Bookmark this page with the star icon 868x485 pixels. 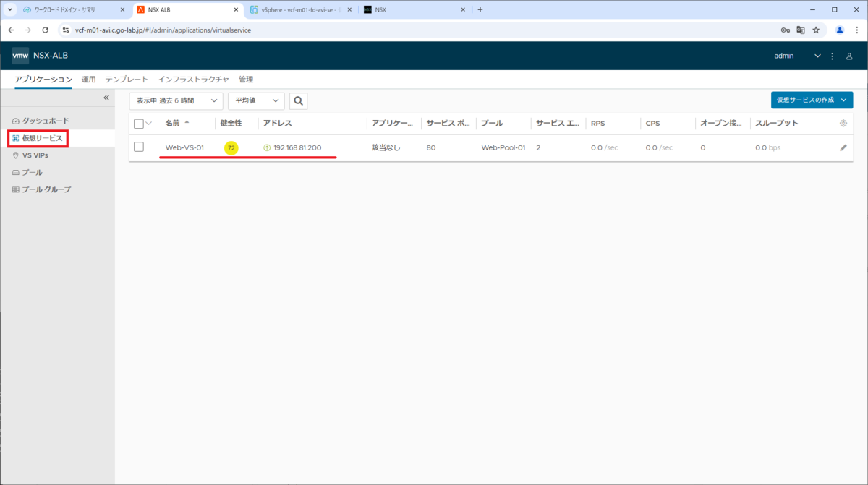point(816,30)
